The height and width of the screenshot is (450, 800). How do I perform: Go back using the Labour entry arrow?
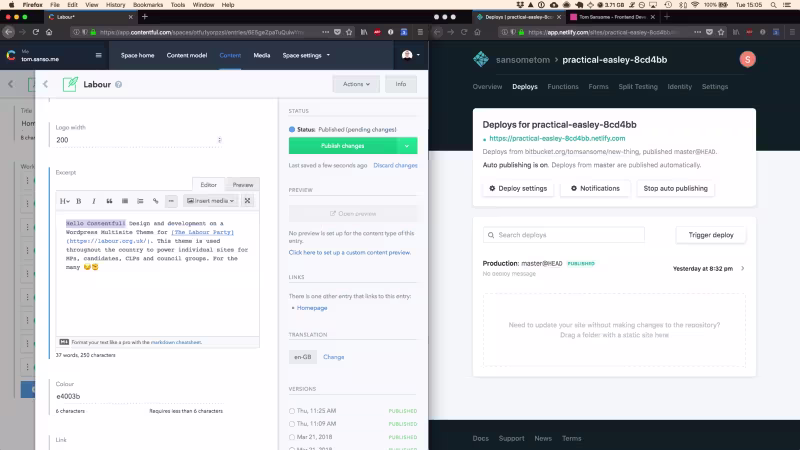(x=45, y=84)
